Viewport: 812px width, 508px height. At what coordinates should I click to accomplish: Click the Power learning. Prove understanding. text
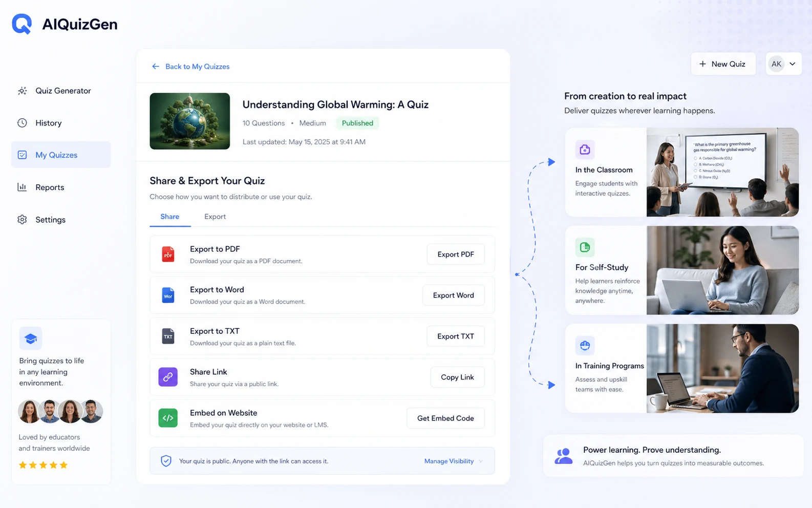click(x=652, y=450)
